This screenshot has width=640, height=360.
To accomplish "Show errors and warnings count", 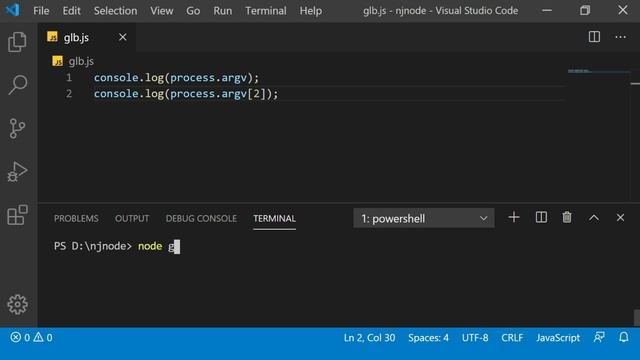I will [31, 338].
